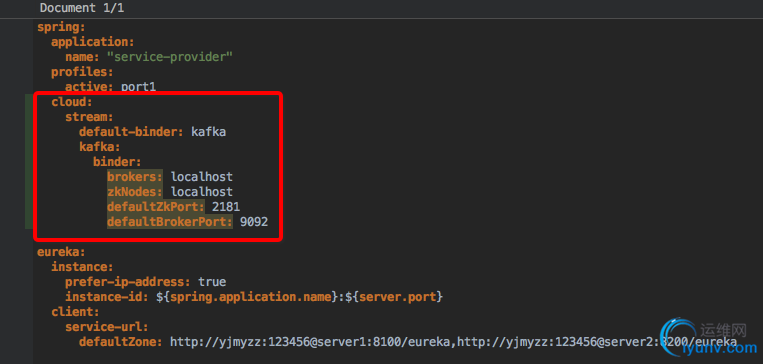The height and width of the screenshot is (364, 763).
Task: Click the 'active:' key
Action: [x=89, y=87]
